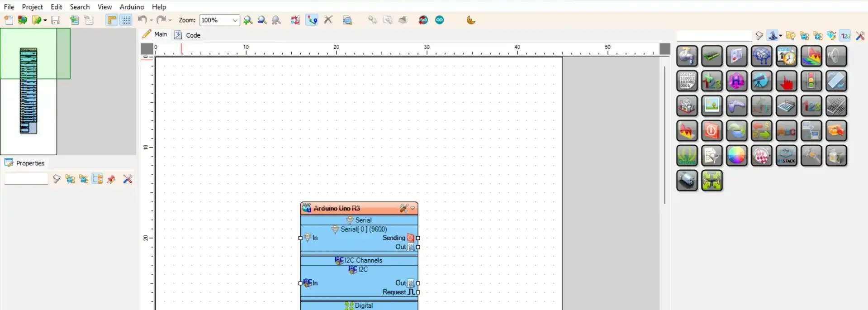Screen dimensions: 868x310
Task: Open the speaker audio component category
Action: coord(836,57)
